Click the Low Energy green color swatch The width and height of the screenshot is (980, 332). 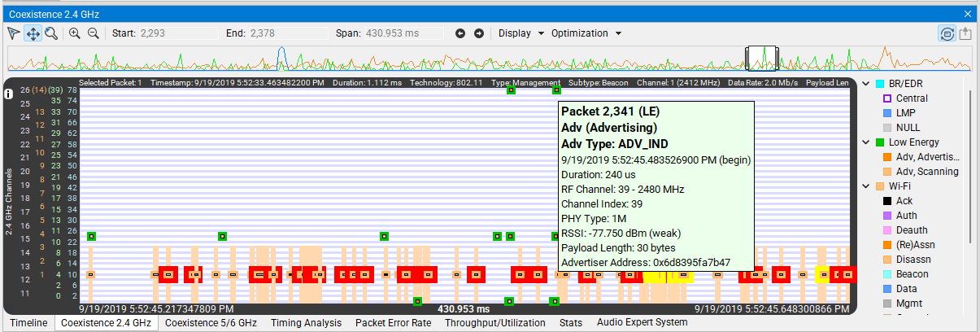[x=879, y=142]
